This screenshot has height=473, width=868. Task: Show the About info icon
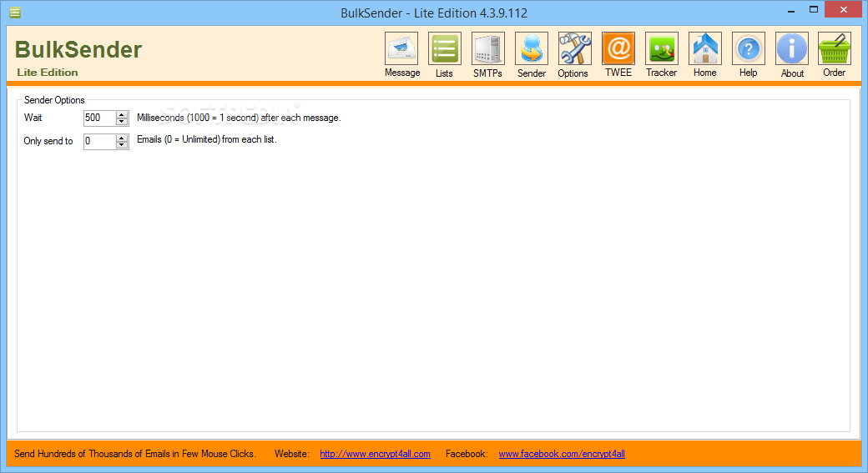791,48
